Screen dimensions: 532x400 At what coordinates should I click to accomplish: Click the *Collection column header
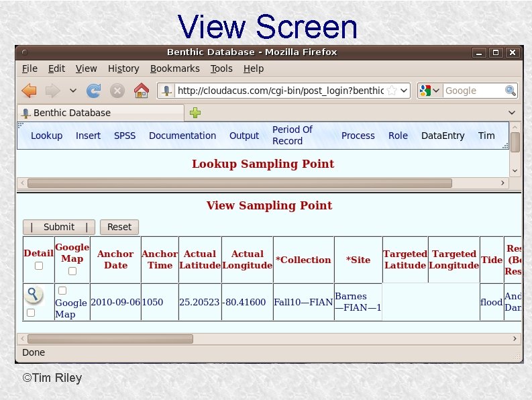pos(303,260)
